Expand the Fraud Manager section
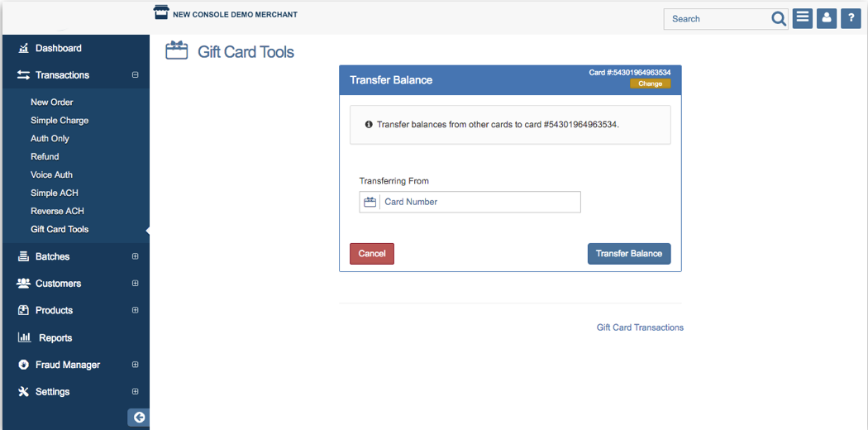 136,365
